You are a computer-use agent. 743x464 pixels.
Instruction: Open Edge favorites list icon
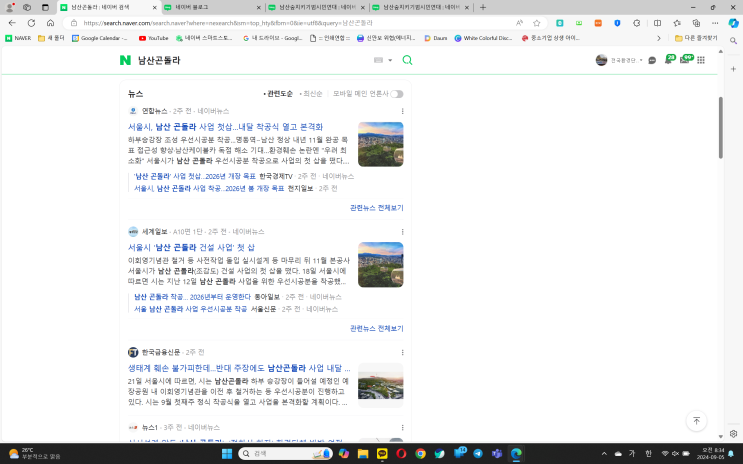coord(677,23)
